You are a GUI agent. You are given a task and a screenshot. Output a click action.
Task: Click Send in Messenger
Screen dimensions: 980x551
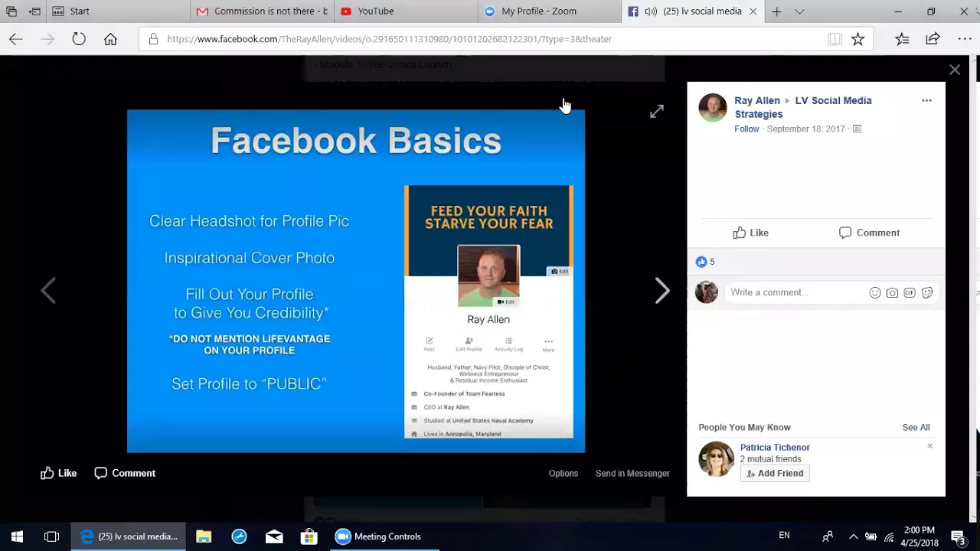pos(632,473)
